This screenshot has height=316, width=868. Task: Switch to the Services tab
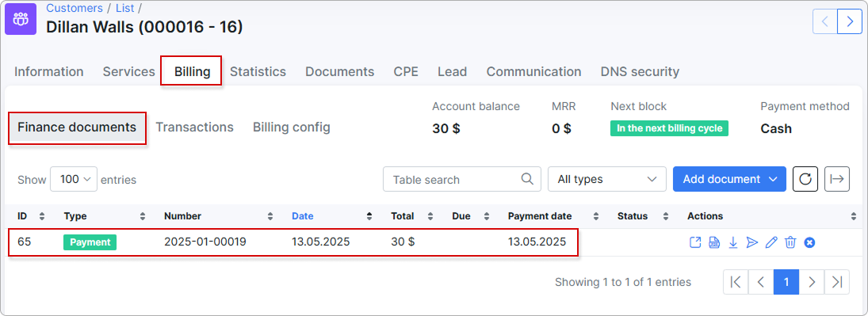[129, 71]
